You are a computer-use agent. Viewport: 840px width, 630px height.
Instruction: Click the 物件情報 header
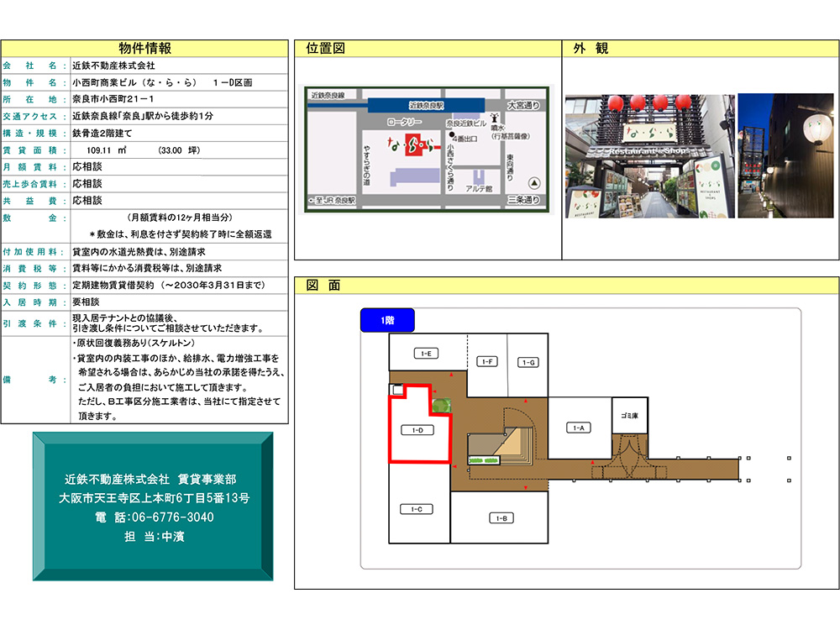(144, 48)
